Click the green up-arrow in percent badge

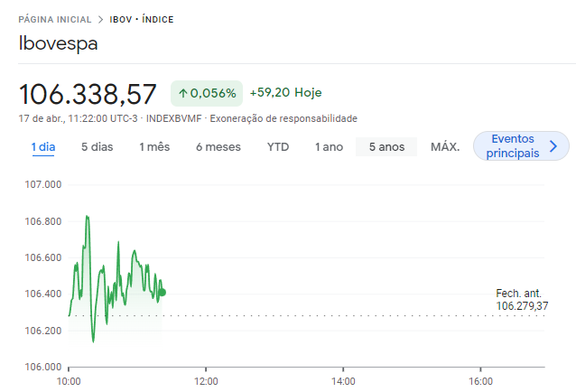[182, 93]
